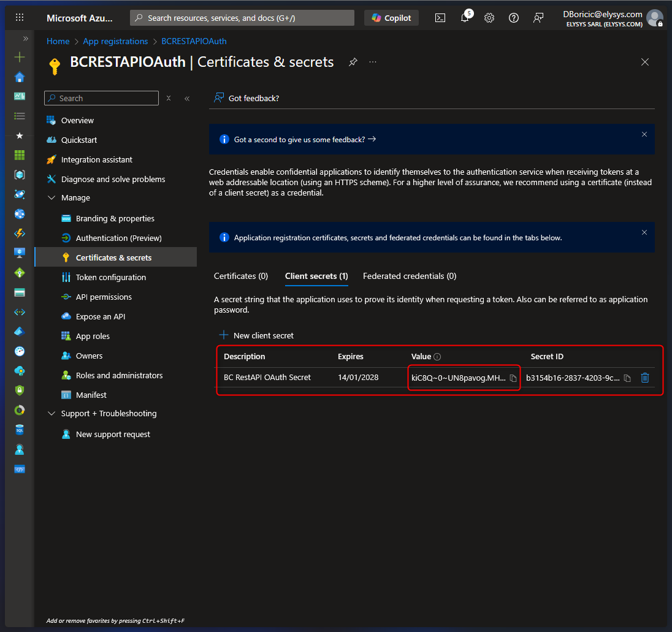
Task: Click the top global search box
Action: click(242, 18)
